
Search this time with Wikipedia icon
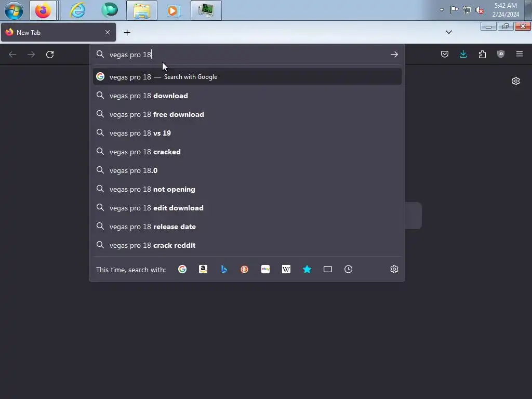click(x=286, y=270)
